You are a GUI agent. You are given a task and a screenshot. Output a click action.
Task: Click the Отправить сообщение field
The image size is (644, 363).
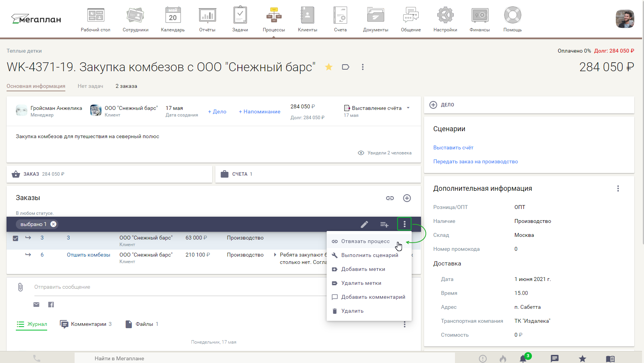[180, 287]
